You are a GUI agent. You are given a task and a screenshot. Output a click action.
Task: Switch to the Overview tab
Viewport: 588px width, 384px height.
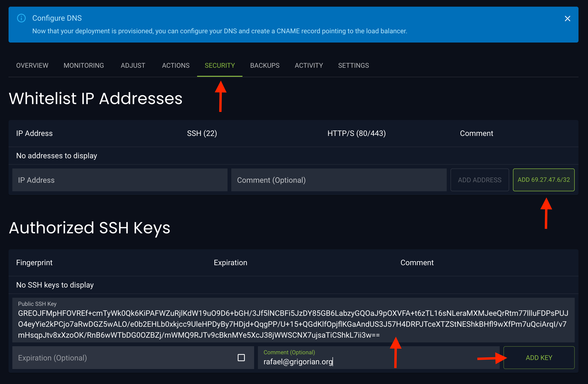(32, 65)
